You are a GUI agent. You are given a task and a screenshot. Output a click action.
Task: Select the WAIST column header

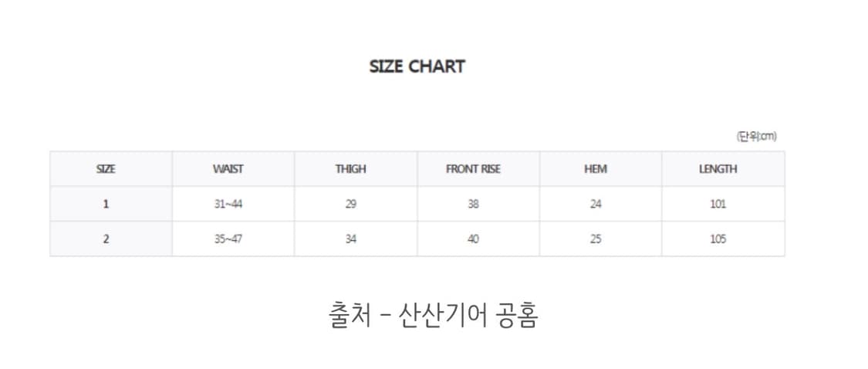pos(228,169)
